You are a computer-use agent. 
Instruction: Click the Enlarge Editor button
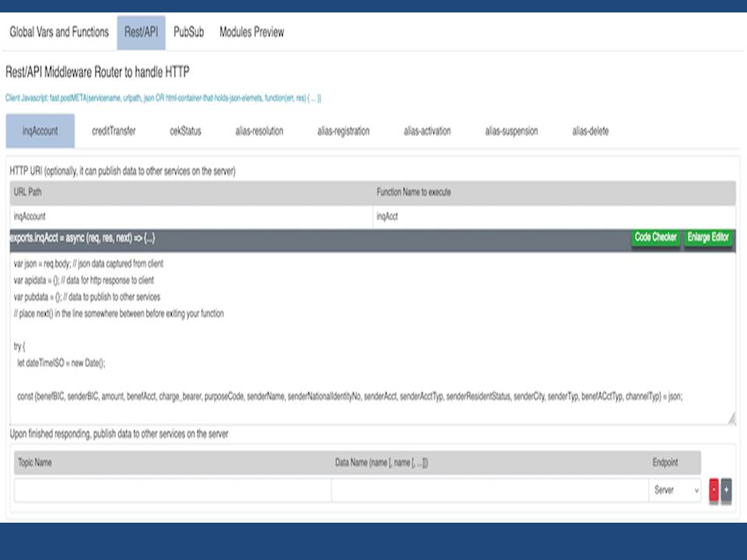click(x=708, y=238)
